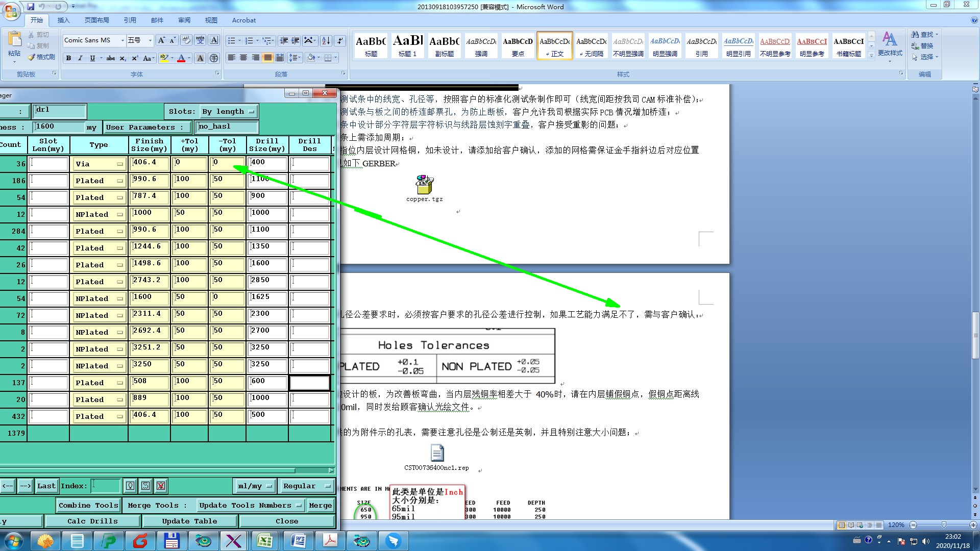Viewport: 980px width, 551px height.
Task: Click the Help question mark icon in ribbon
Action: click(x=974, y=20)
